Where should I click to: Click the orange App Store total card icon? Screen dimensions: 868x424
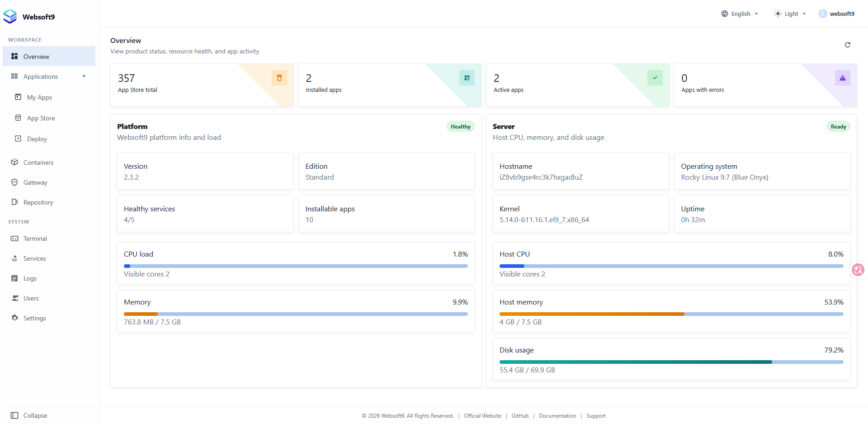point(279,78)
